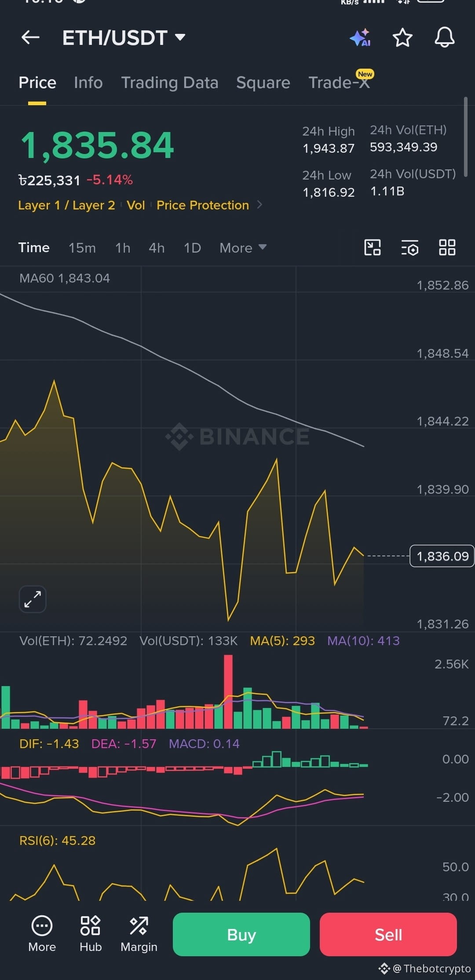Tap the 24h Vol(ETH) value 593,349.39

[x=404, y=147]
